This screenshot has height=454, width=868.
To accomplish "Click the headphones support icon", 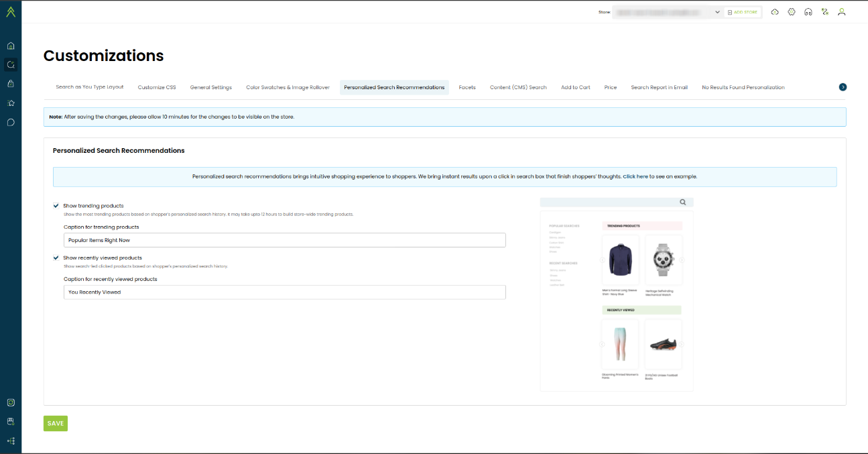I will 808,12.
